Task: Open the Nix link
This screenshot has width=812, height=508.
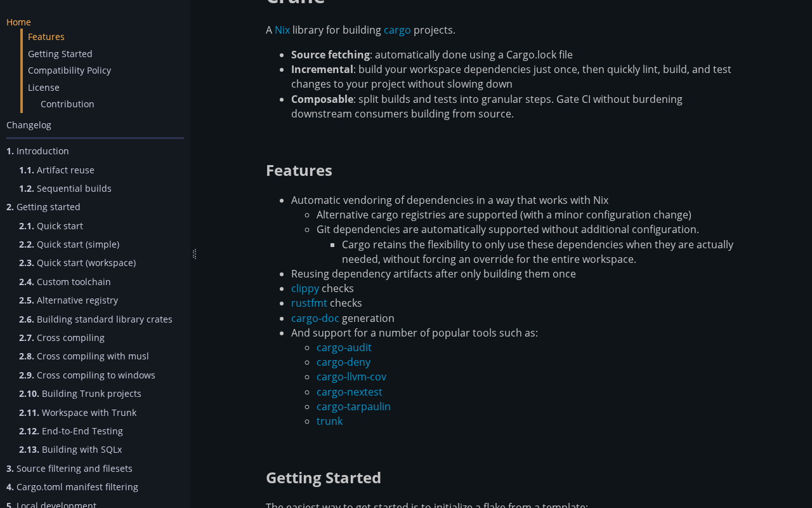Action: [x=282, y=30]
